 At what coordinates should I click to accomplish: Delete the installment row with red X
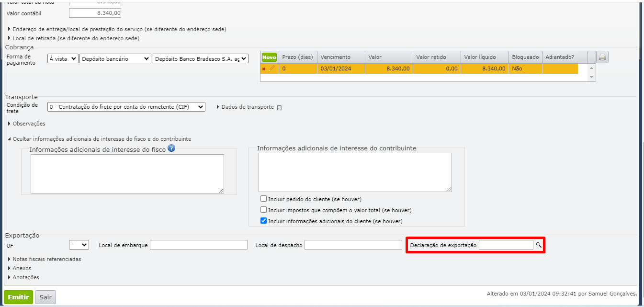[263, 69]
